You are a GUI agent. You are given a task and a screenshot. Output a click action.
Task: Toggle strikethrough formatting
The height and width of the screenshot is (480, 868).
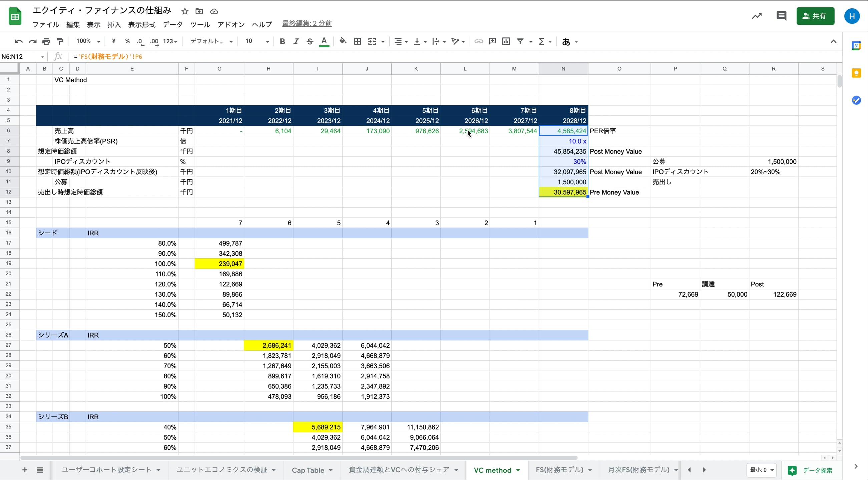[310, 41]
